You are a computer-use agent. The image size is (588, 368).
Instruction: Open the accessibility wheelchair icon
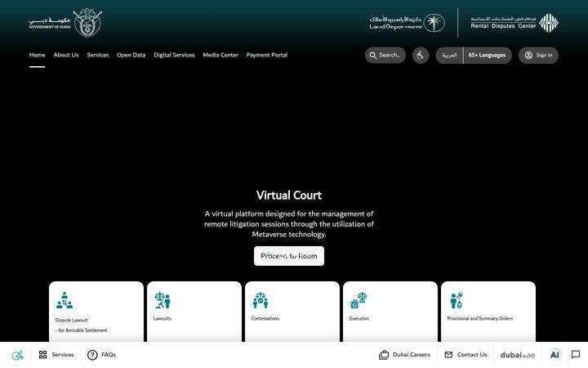(421, 56)
